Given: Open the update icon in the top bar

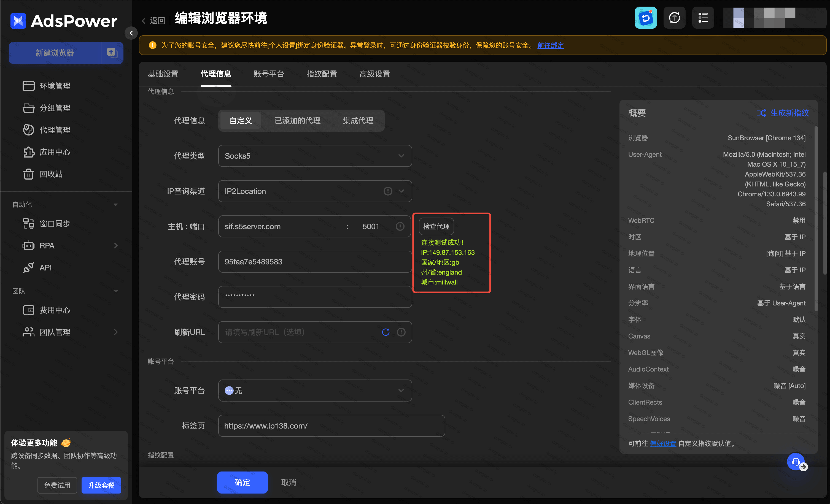Looking at the screenshot, I should [x=674, y=18].
